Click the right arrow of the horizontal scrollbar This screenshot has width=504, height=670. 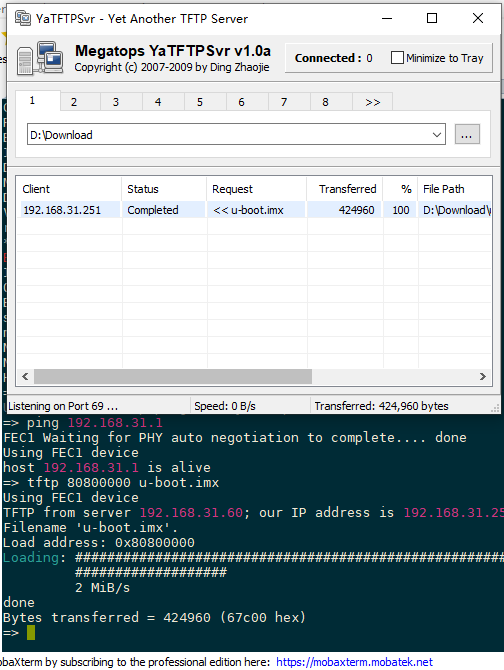pyautogui.click(x=483, y=376)
